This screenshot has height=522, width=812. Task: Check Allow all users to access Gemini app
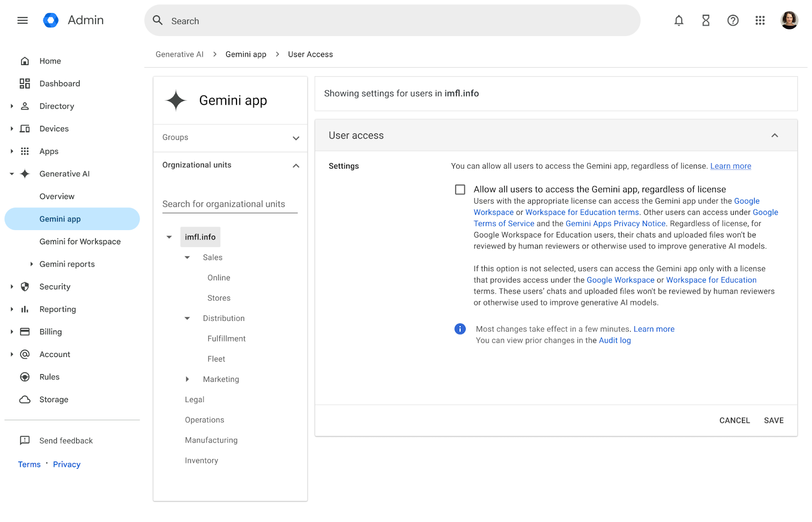(x=460, y=189)
